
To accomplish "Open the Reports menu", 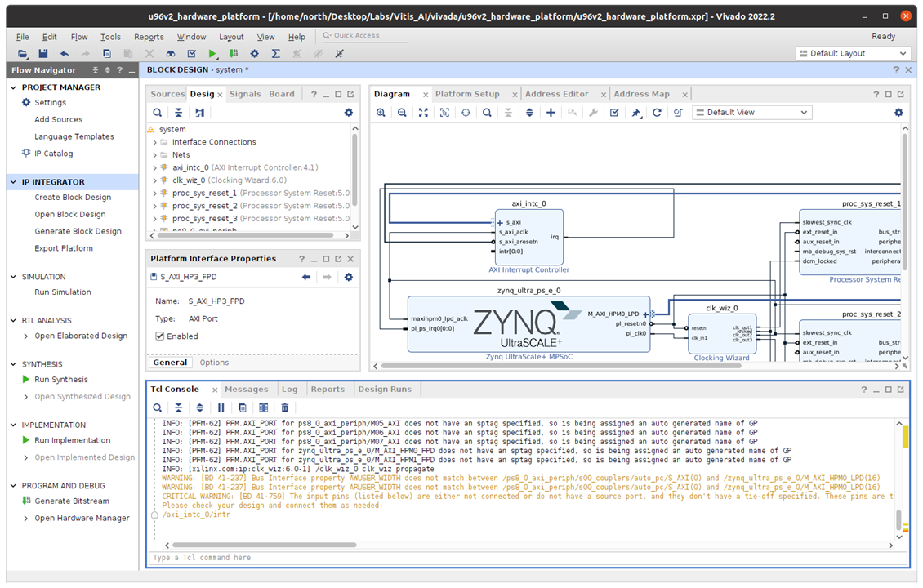I will click(149, 37).
